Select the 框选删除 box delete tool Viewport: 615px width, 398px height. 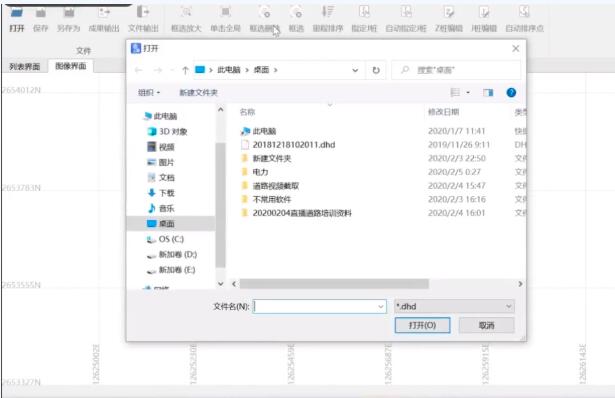[265, 12]
